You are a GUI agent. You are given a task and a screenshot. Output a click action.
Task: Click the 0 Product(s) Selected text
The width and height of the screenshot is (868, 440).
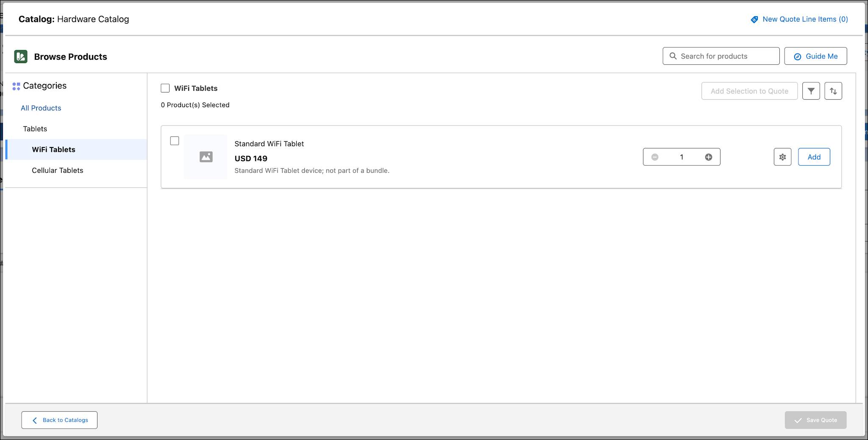pos(195,105)
